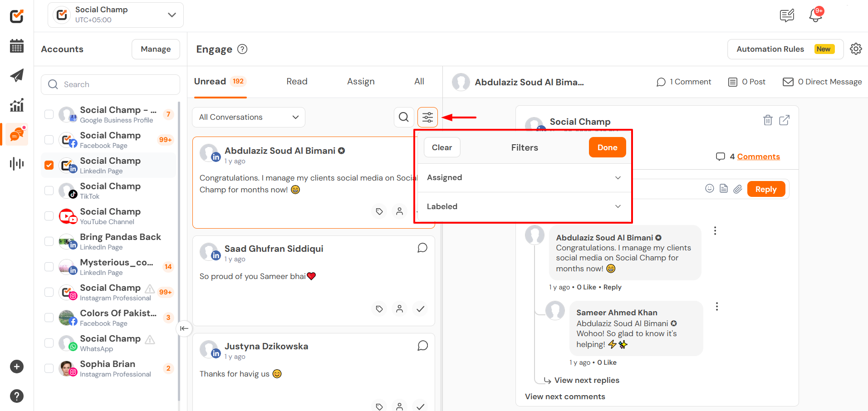
Task: Open the Engage chat-bubbles sidebar icon
Action: 17,134
